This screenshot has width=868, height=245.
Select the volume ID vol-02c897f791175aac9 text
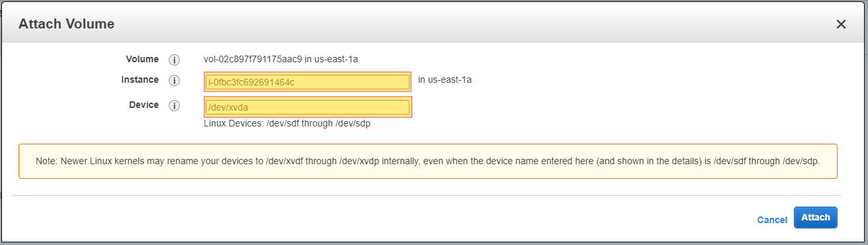pyautogui.click(x=253, y=59)
